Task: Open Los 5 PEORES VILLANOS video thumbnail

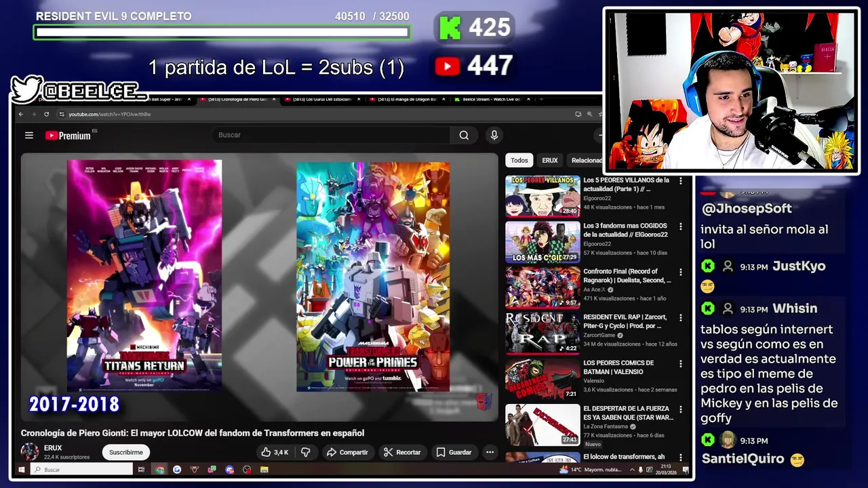Action: (542, 197)
